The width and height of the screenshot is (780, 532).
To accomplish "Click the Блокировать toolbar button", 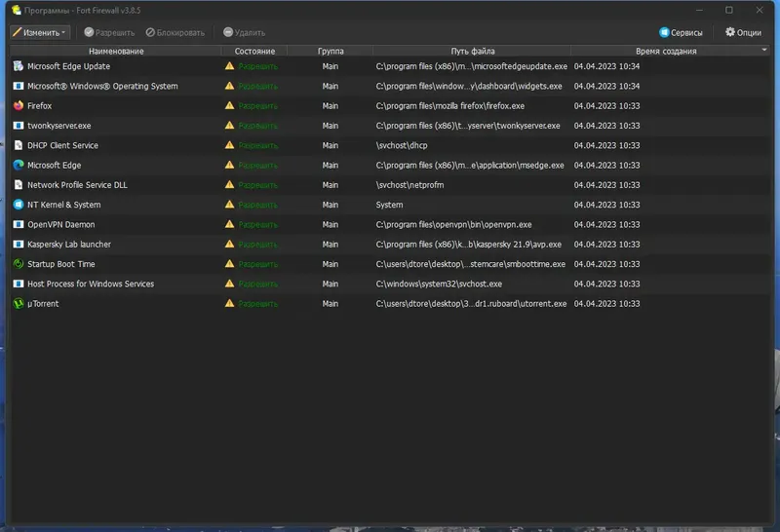I will [175, 32].
